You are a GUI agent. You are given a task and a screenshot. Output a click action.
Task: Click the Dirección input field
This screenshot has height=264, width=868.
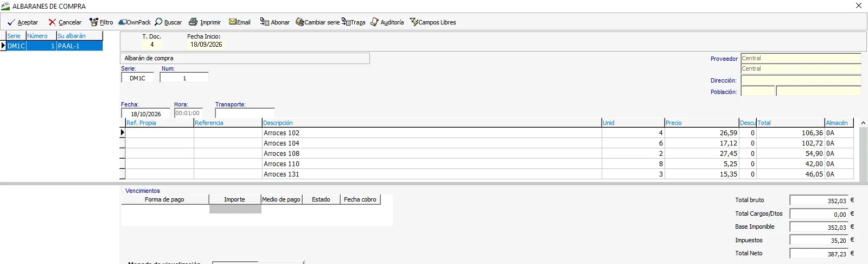tap(801, 80)
